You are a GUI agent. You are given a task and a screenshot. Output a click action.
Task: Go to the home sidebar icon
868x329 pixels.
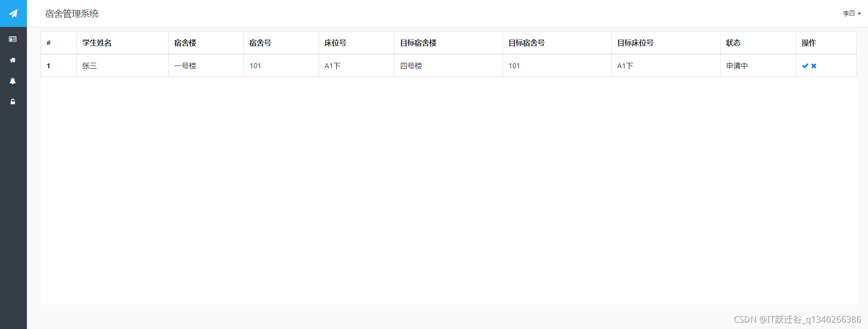coord(13,60)
